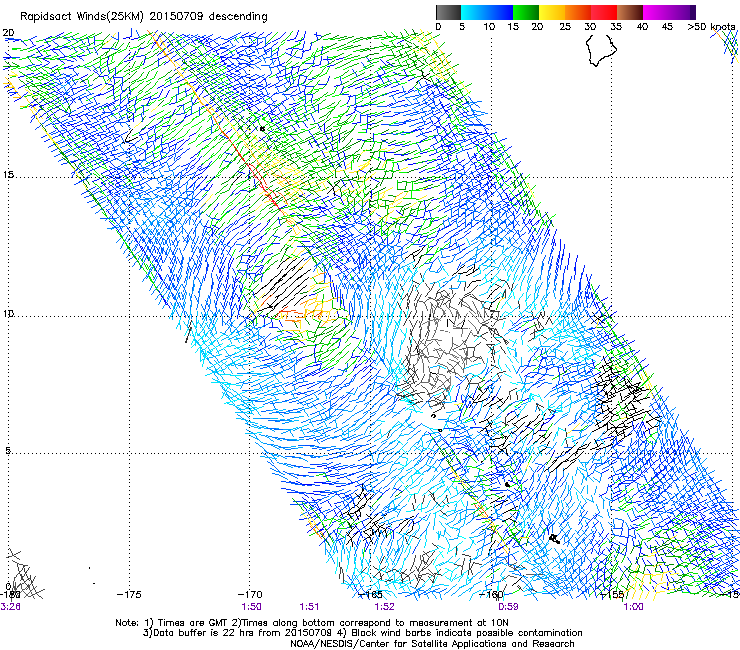Click the blue 10-15 knots legend segment

(x=500, y=12)
